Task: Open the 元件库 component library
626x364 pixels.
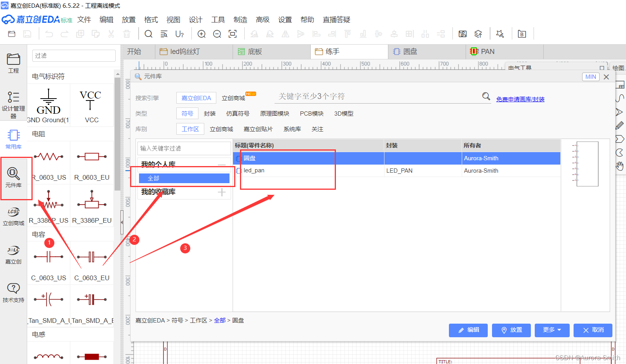Action: (x=13, y=178)
